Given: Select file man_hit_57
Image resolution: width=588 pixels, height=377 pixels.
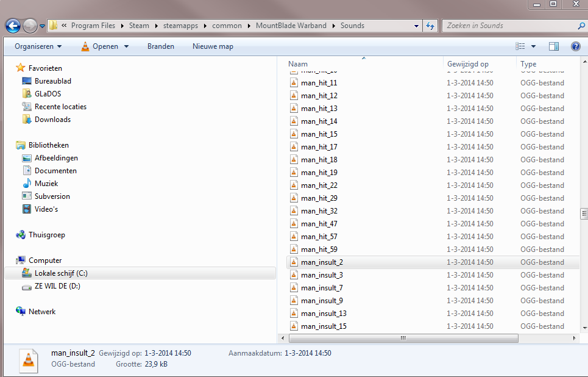Looking at the screenshot, I should [319, 236].
